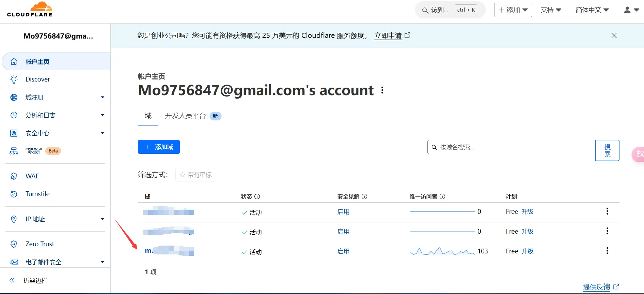Click the 安全见解 info icon
Screen dimensions: 644x294
click(x=364, y=196)
